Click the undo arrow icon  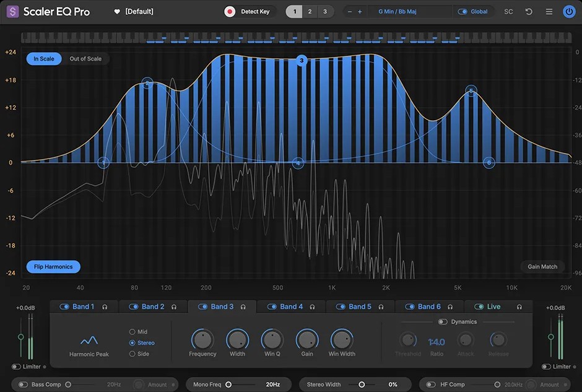[529, 12]
